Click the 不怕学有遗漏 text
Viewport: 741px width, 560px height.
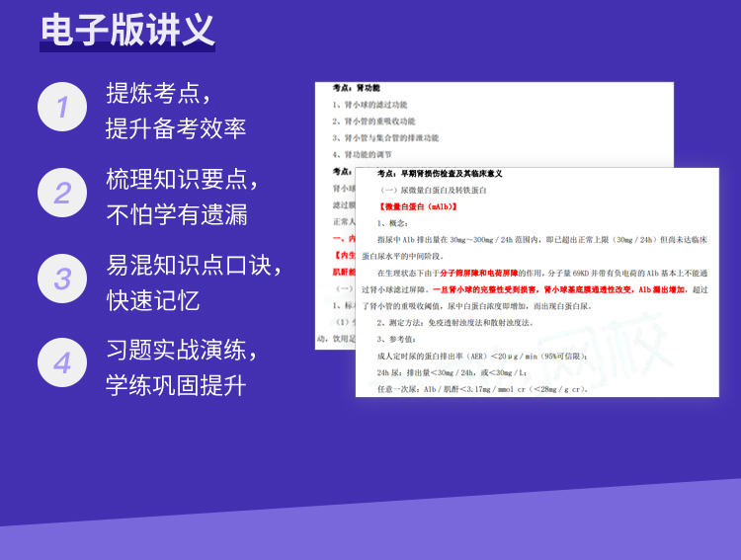click(176, 214)
